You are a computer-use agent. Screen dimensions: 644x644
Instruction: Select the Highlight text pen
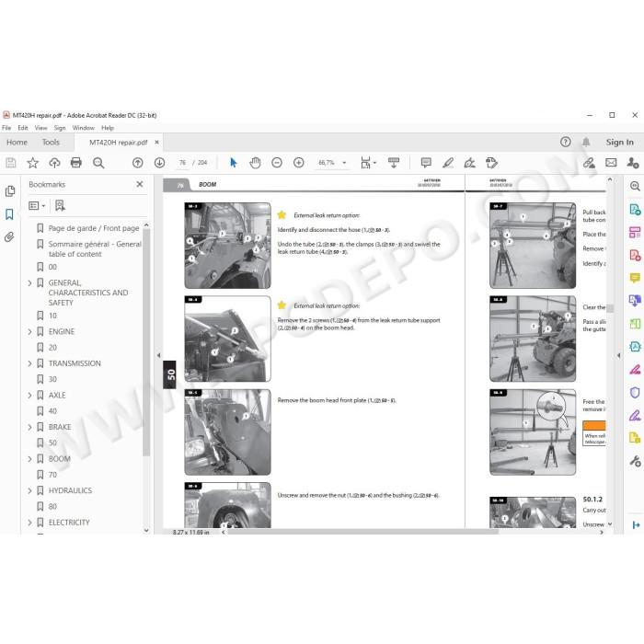448,163
